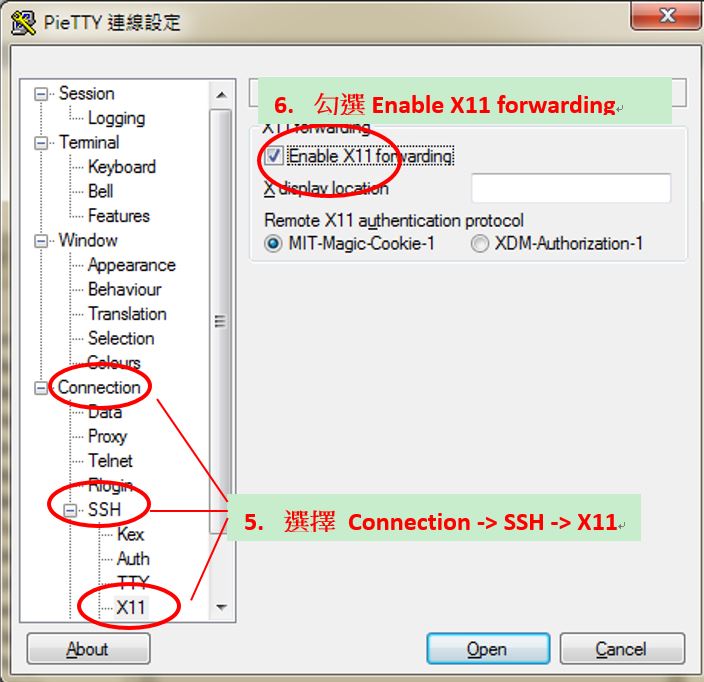Viewport: 704px width, 682px height.
Task: Close the PieTTY settings window
Action: click(666, 15)
